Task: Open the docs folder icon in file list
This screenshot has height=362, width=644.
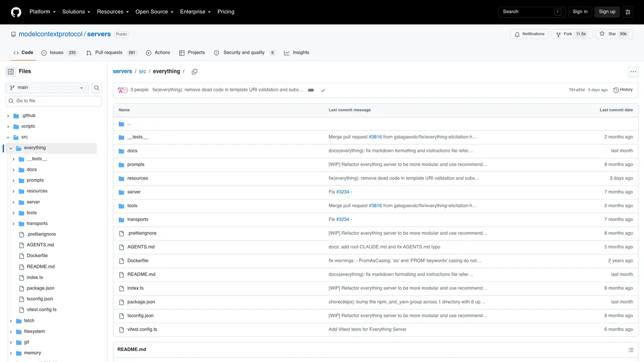Action: [x=121, y=151]
